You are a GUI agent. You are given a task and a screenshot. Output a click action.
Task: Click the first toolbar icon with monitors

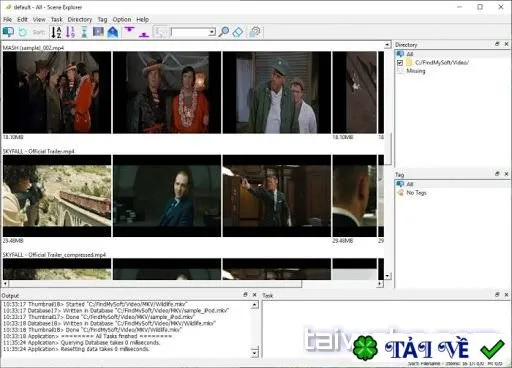8,32
